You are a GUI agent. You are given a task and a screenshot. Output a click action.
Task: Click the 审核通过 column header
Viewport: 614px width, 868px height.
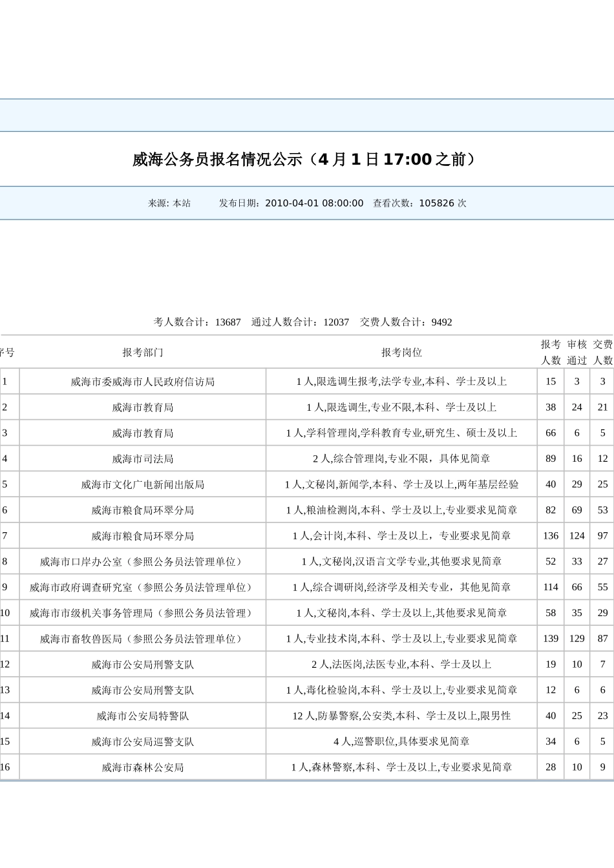pos(577,352)
